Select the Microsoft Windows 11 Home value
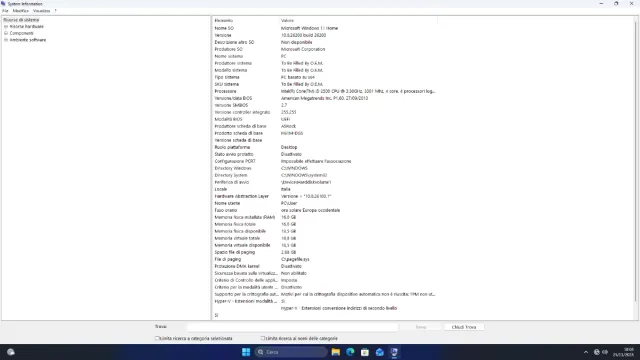This screenshot has width=640, height=360. point(309,28)
